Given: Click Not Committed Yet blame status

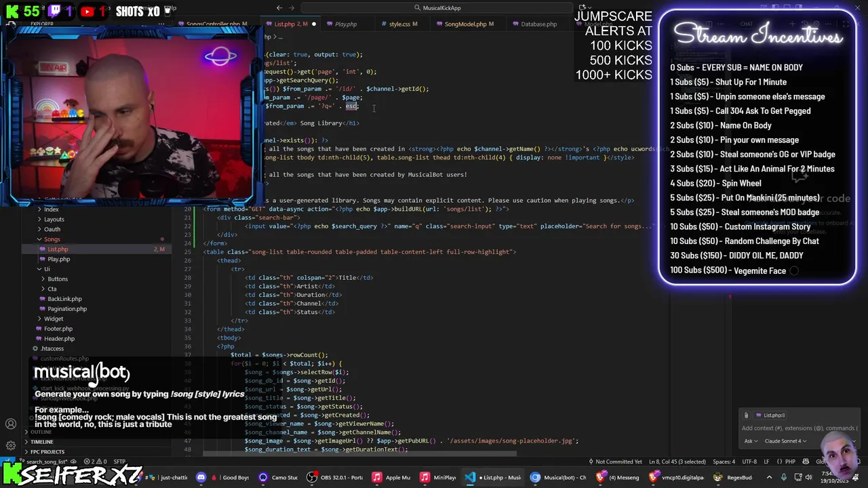Looking at the screenshot, I should (615, 462).
